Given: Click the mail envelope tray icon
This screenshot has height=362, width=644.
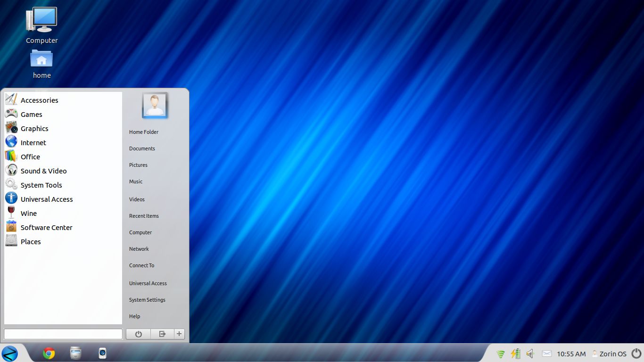Looking at the screenshot, I should tap(547, 353).
